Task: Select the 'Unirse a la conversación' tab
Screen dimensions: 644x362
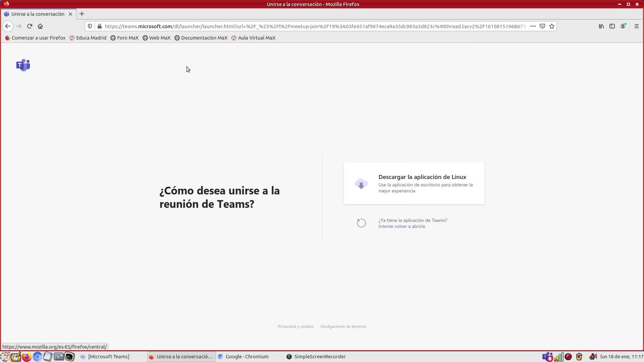Action: (38, 14)
